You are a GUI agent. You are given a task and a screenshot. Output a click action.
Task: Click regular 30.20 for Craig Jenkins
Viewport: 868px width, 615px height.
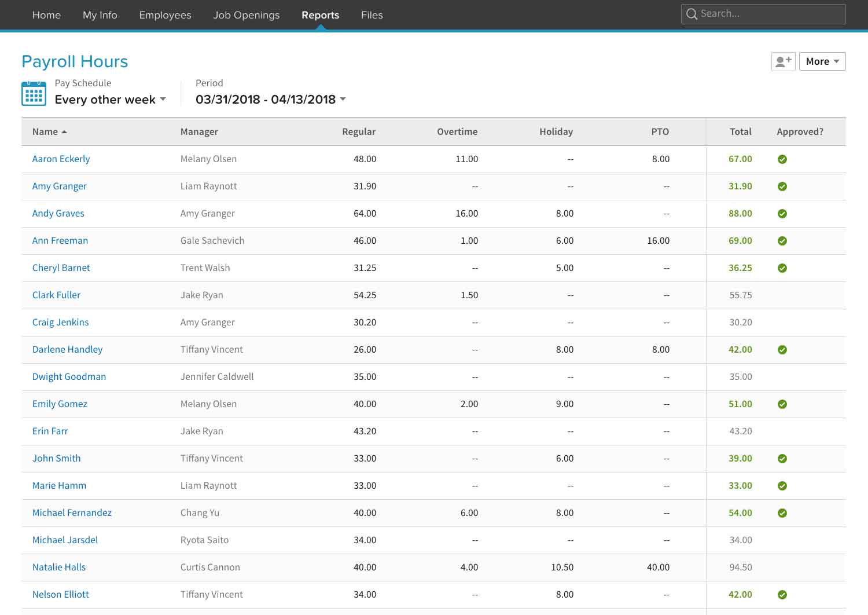click(365, 322)
